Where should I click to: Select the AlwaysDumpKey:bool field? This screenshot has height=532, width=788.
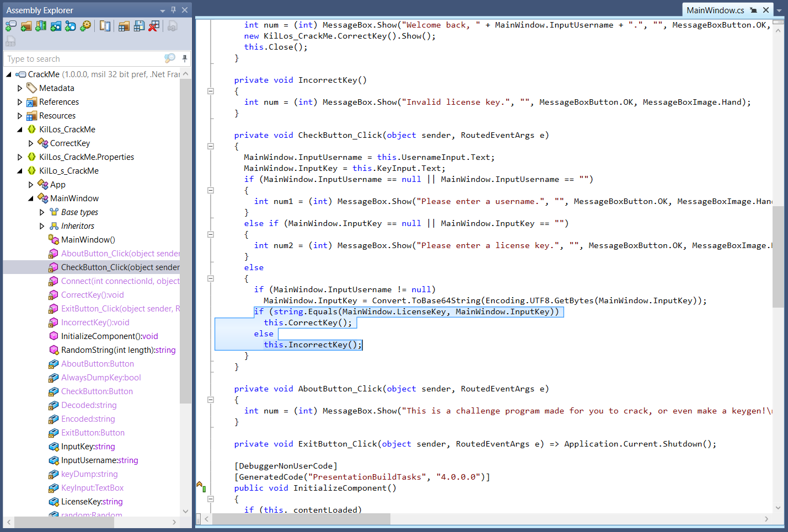click(x=101, y=378)
